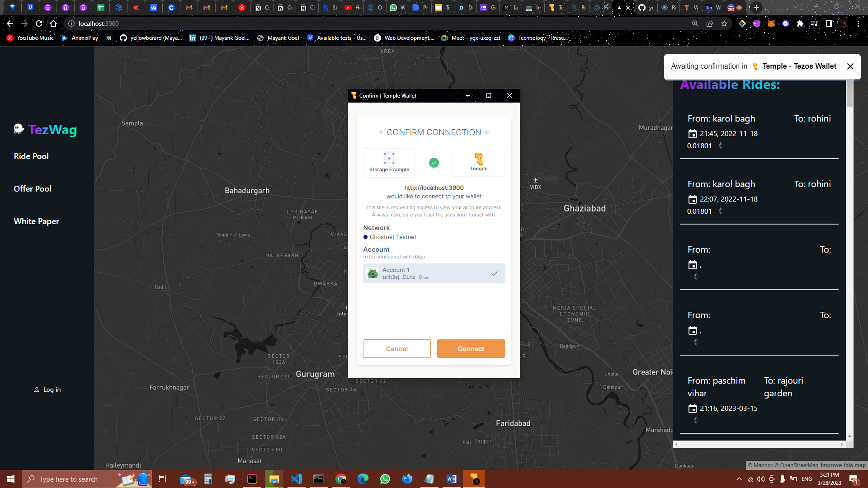
Task: Click the Storage Example app icon
Action: point(389,159)
